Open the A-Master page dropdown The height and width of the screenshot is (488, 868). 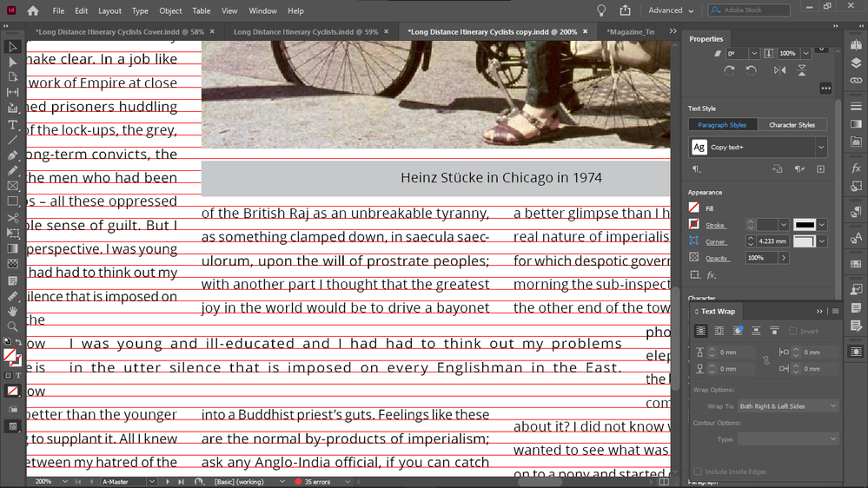click(152, 482)
